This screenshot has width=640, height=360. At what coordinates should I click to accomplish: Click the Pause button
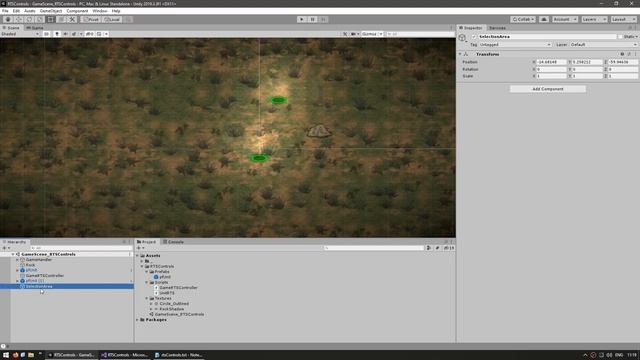coord(312,19)
